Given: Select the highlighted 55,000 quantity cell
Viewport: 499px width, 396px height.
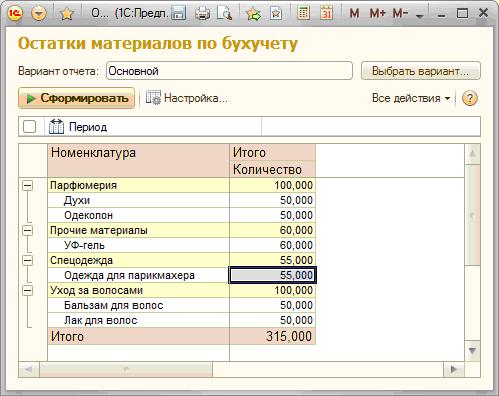Looking at the screenshot, I should (272, 275).
